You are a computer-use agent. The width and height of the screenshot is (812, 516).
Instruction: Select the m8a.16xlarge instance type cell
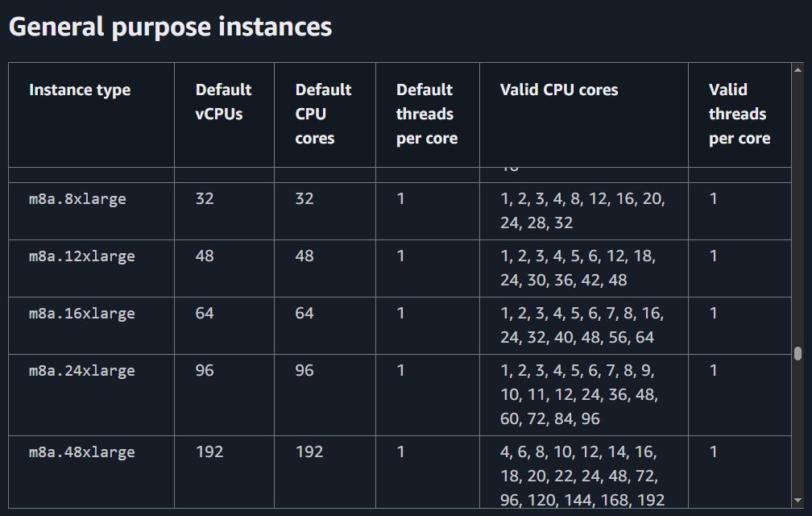81,314
